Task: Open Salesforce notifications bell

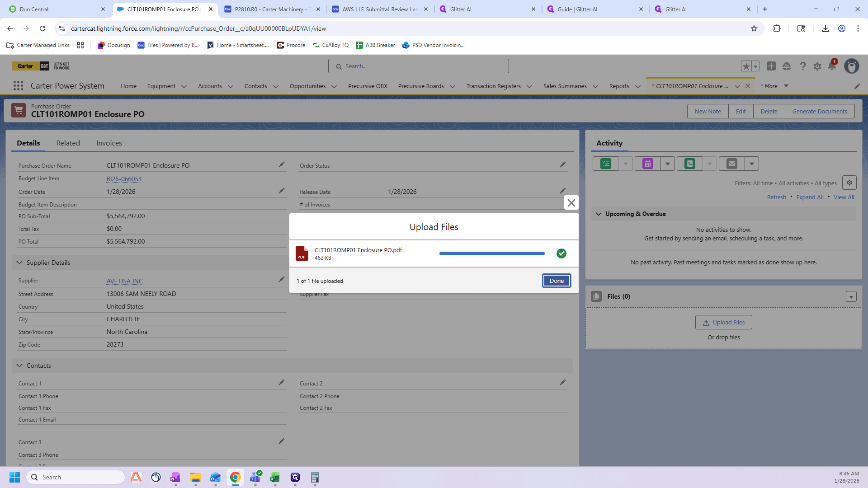Action: point(832,66)
